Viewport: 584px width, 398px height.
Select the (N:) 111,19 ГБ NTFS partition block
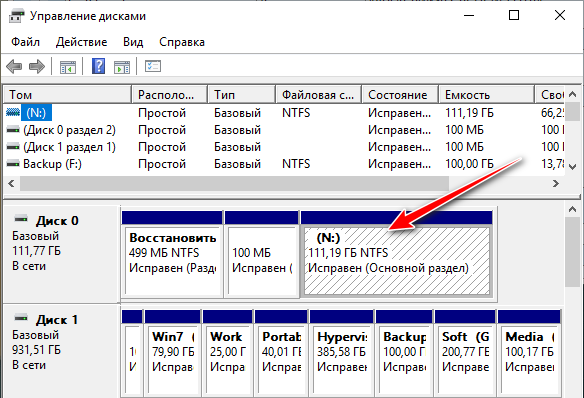pyautogui.click(x=397, y=254)
